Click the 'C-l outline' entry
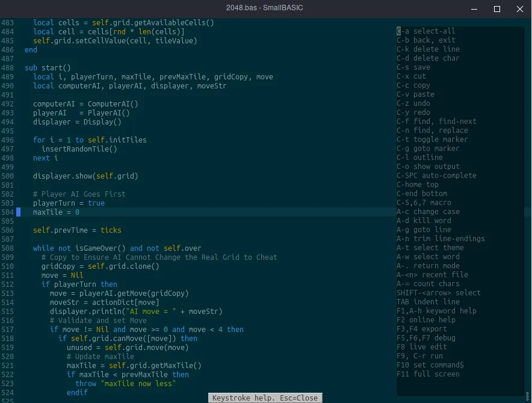Viewport: 532px width, 403px height. [x=419, y=158]
